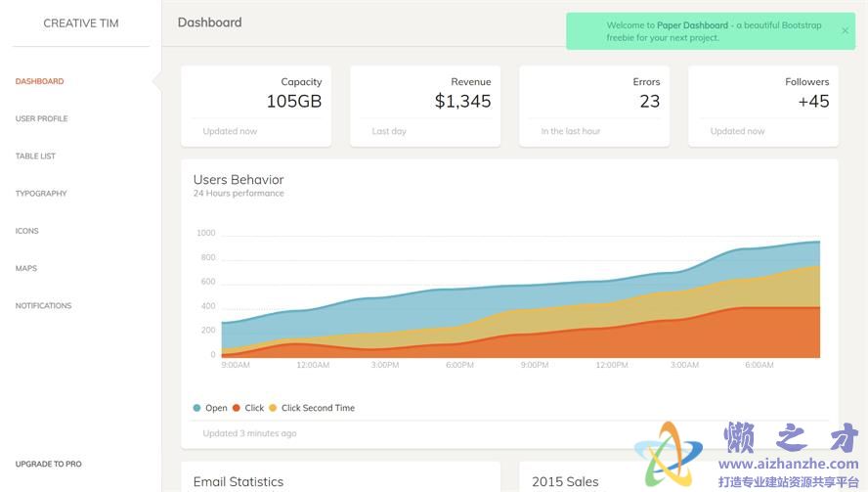
Task: Click the Followers +45 stat card
Action: pos(763,106)
